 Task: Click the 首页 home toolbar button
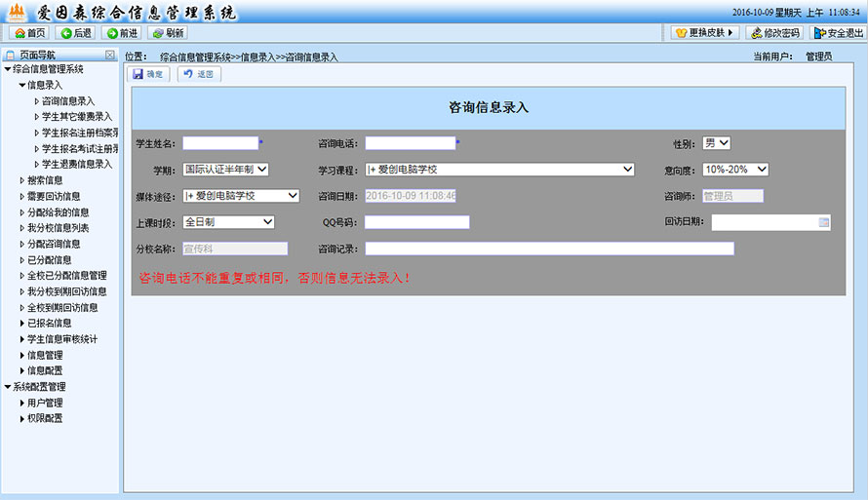pyautogui.click(x=28, y=33)
